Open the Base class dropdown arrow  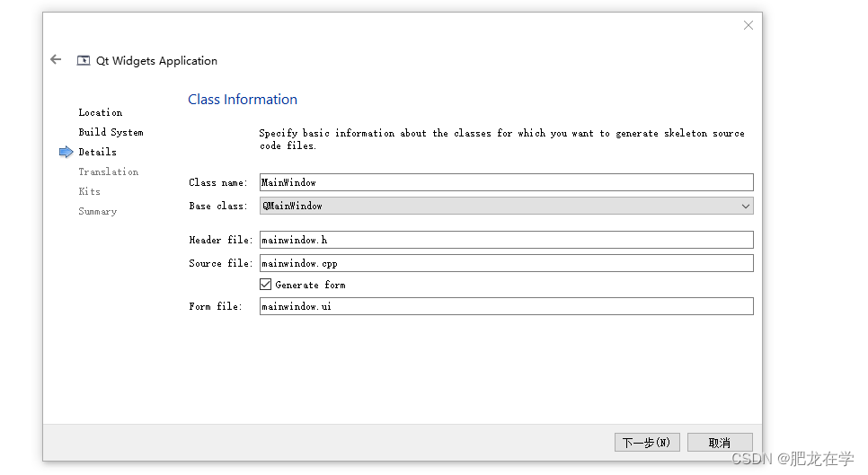tap(746, 207)
